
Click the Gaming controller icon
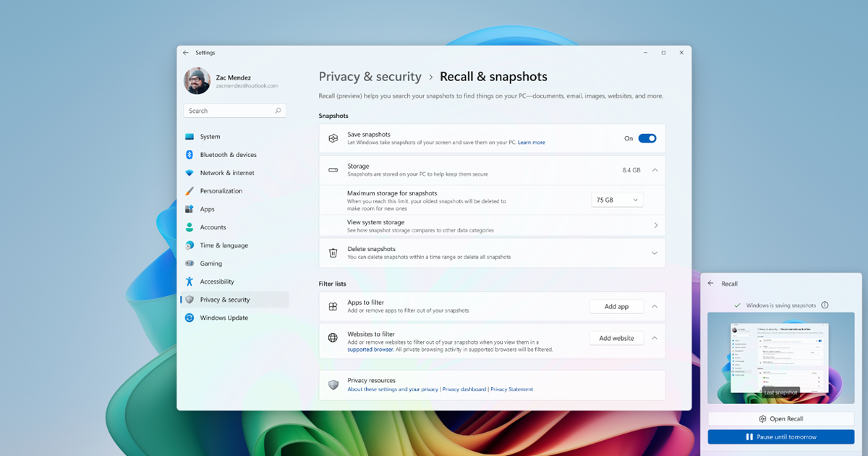pos(190,263)
